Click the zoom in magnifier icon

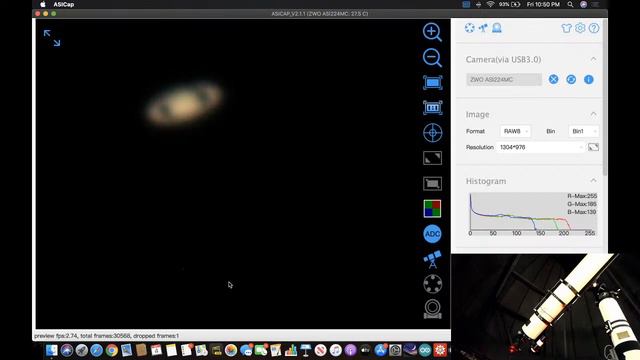pos(432,32)
